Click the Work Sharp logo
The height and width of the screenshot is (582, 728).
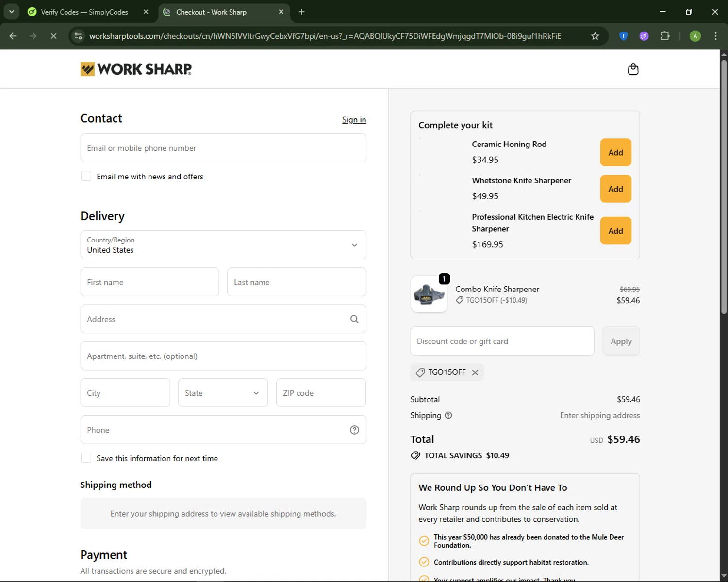136,69
